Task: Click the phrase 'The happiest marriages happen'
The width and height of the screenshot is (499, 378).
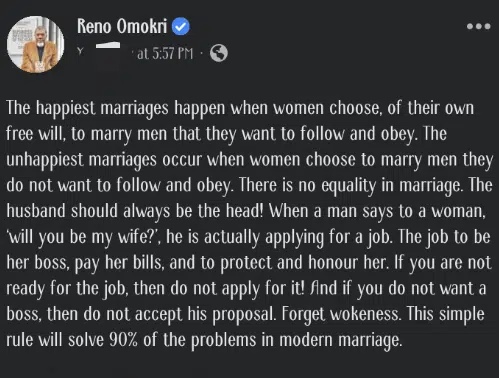Action: pyautogui.click(x=116, y=109)
